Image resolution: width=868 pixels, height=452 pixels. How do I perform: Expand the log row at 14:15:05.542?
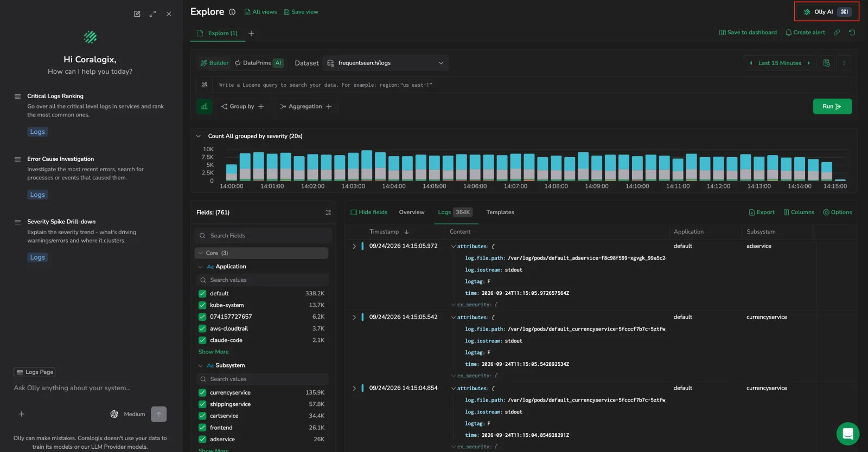(x=354, y=317)
